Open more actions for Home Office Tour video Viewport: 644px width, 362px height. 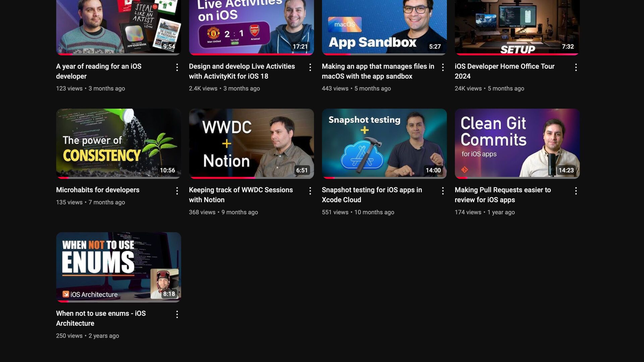[x=576, y=67]
